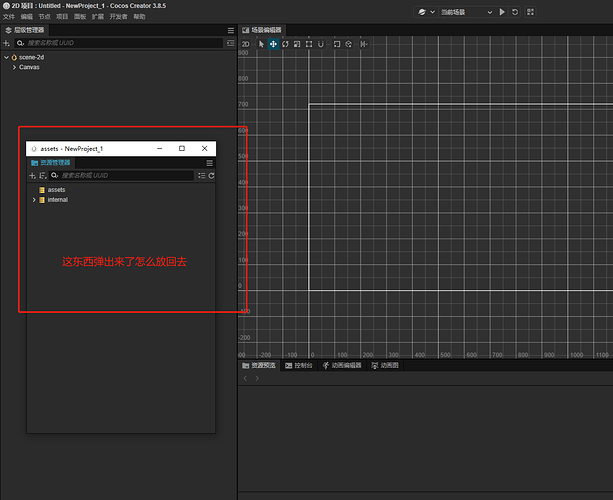
Task: Click the add asset plus icon in assets panel
Action: [x=32, y=176]
